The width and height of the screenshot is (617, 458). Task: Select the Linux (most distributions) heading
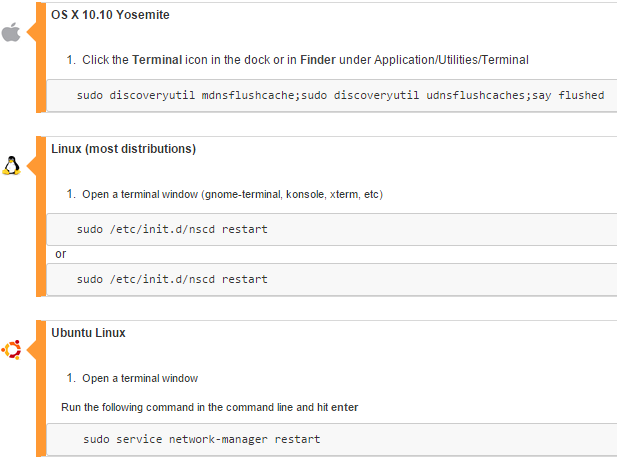coord(123,149)
